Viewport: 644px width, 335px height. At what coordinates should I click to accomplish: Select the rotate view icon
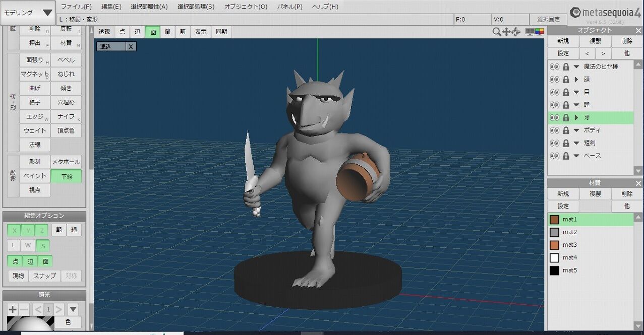pos(516,32)
